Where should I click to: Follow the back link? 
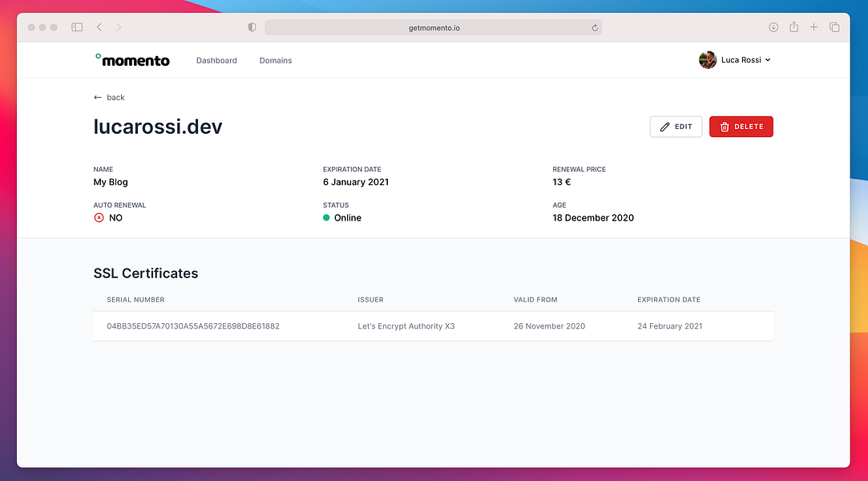click(x=109, y=98)
